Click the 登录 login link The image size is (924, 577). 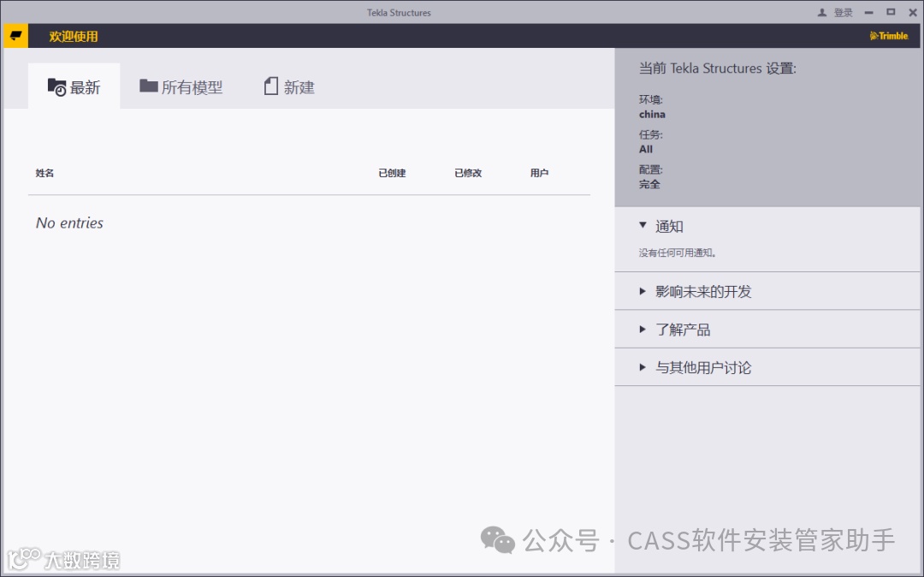pos(844,12)
